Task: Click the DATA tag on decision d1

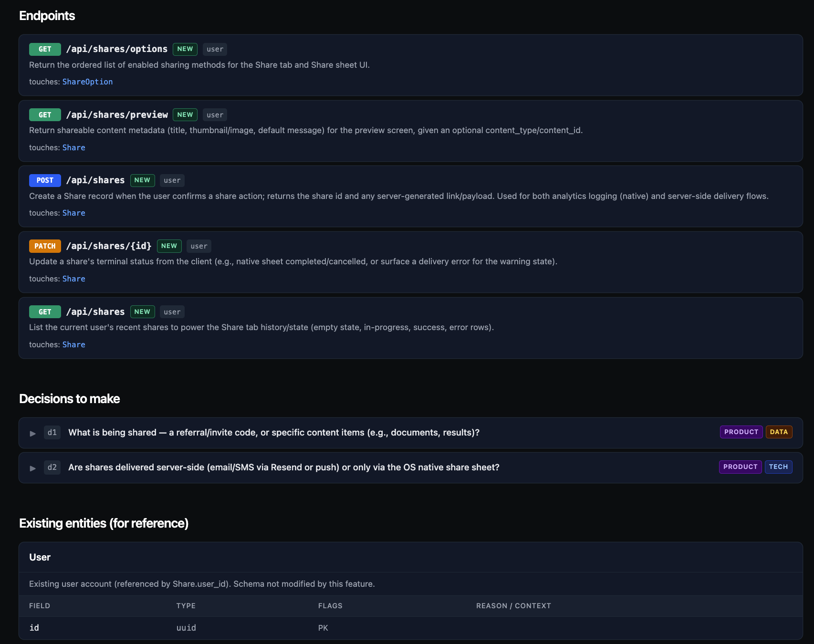Action: [x=779, y=432]
